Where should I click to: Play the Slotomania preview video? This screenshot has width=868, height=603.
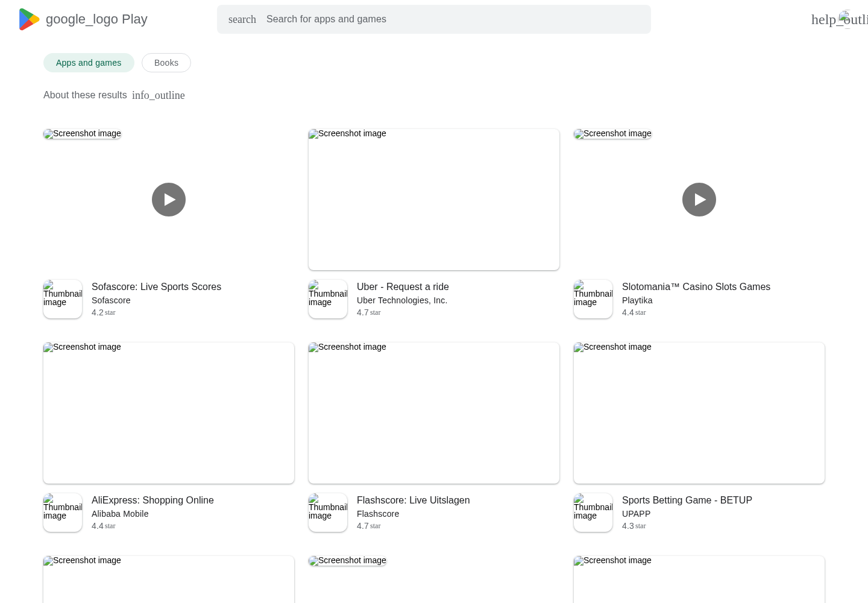(699, 200)
